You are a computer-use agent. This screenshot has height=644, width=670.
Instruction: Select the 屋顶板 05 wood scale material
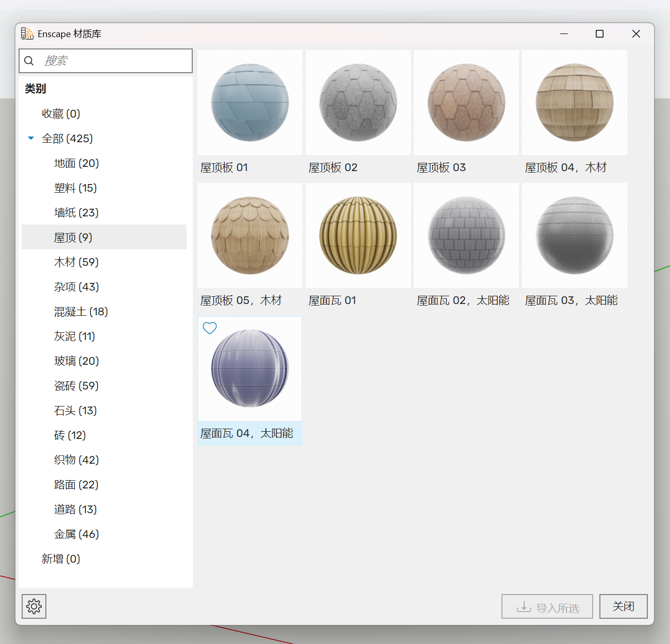pos(250,235)
